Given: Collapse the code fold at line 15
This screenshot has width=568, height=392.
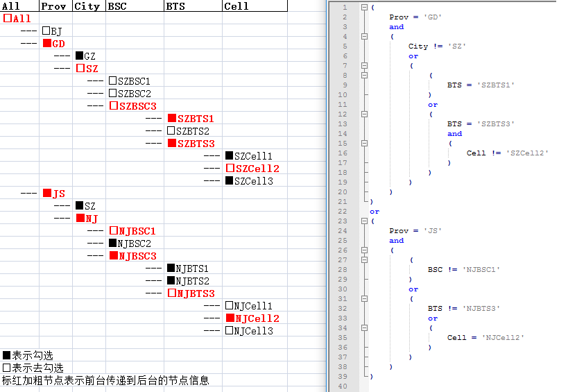Looking at the screenshot, I should point(364,143).
